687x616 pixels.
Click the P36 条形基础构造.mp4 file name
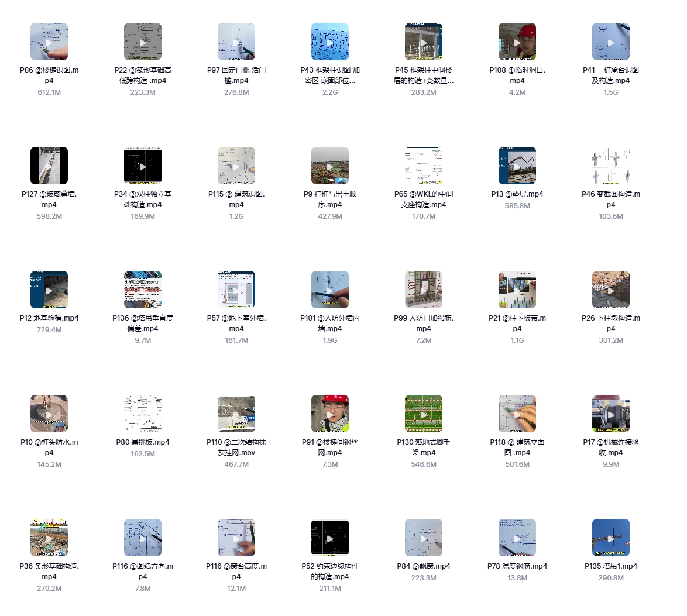point(49,572)
